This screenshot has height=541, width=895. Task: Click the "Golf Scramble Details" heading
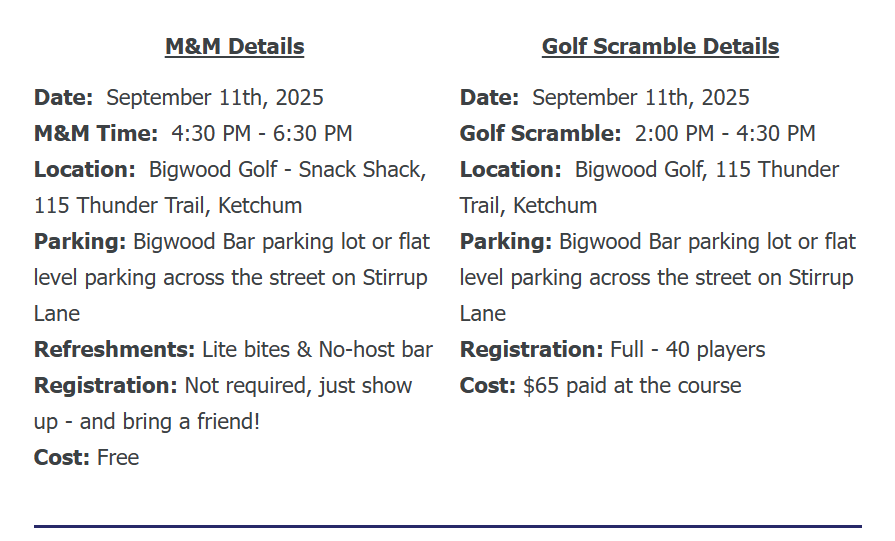(x=660, y=46)
